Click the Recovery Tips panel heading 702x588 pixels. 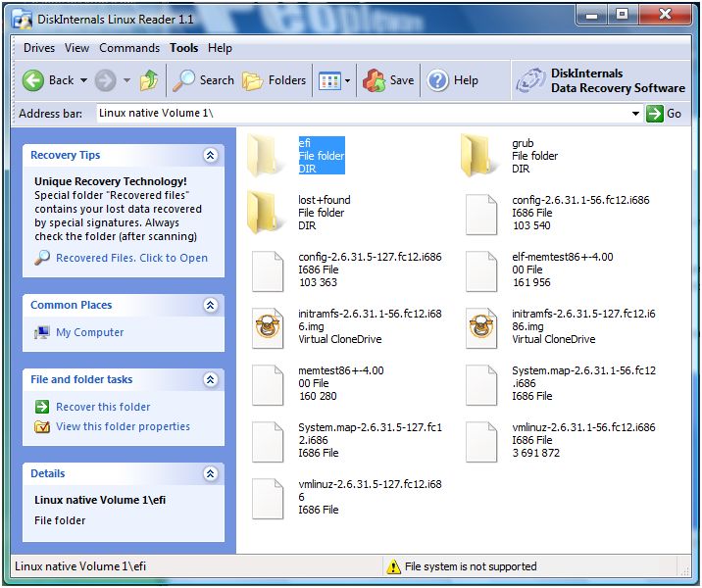pyautogui.click(x=66, y=155)
